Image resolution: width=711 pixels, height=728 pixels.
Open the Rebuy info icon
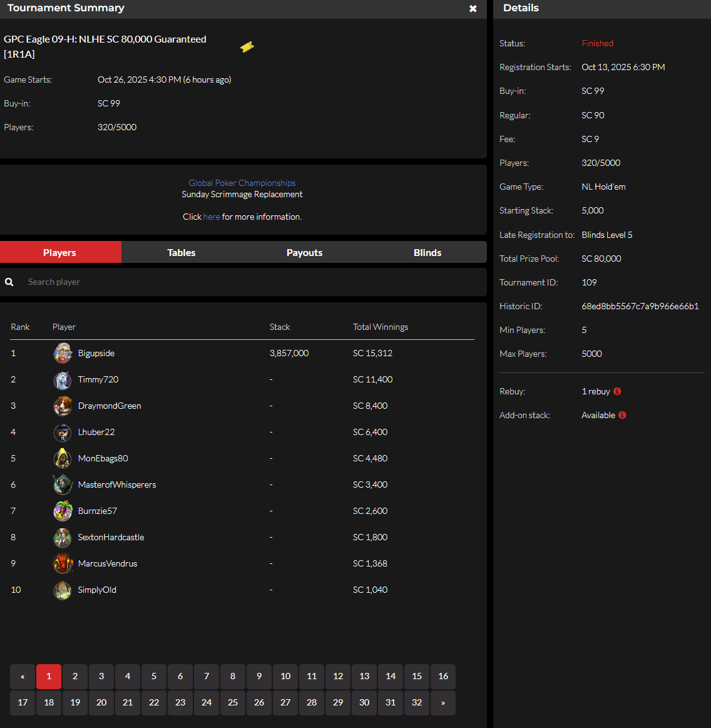(616, 391)
